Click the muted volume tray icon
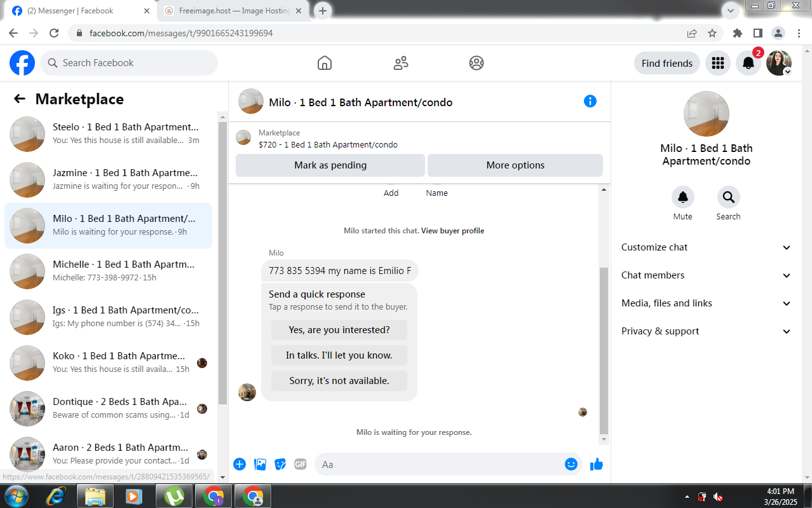The height and width of the screenshot is (508, 812). click(718, 497)
